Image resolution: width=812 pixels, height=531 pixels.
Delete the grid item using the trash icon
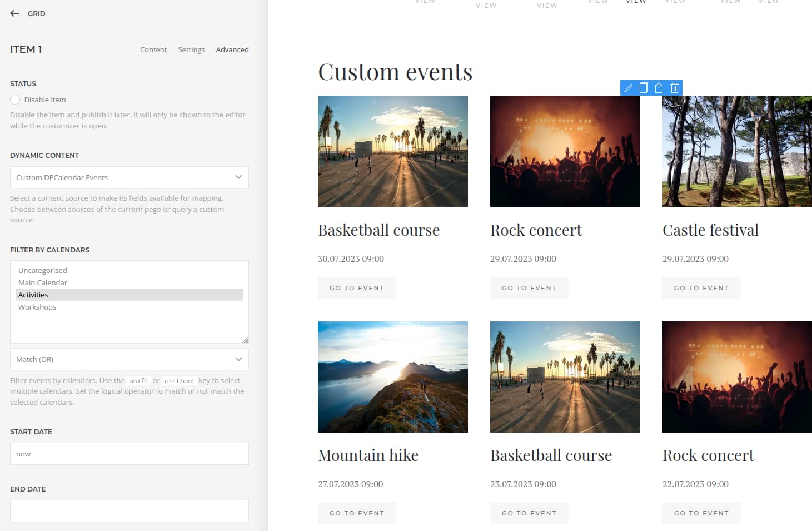674,87
